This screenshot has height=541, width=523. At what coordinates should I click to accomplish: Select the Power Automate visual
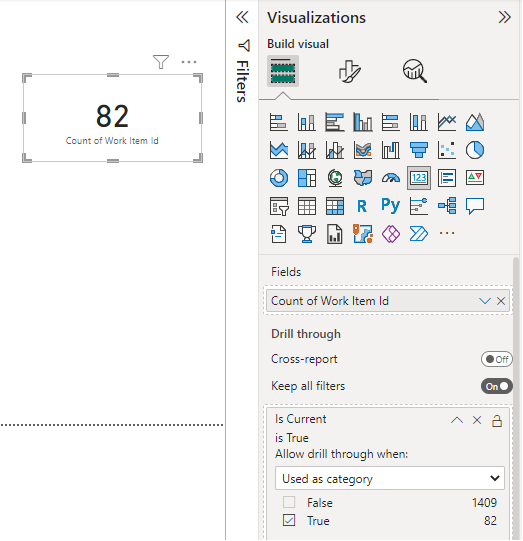[x=419, y=234]
